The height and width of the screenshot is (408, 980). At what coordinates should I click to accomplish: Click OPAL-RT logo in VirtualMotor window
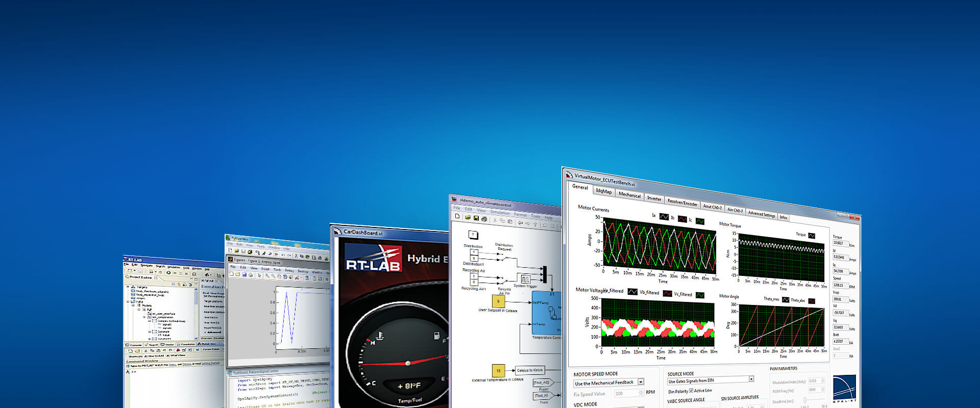tap(844, 389)
